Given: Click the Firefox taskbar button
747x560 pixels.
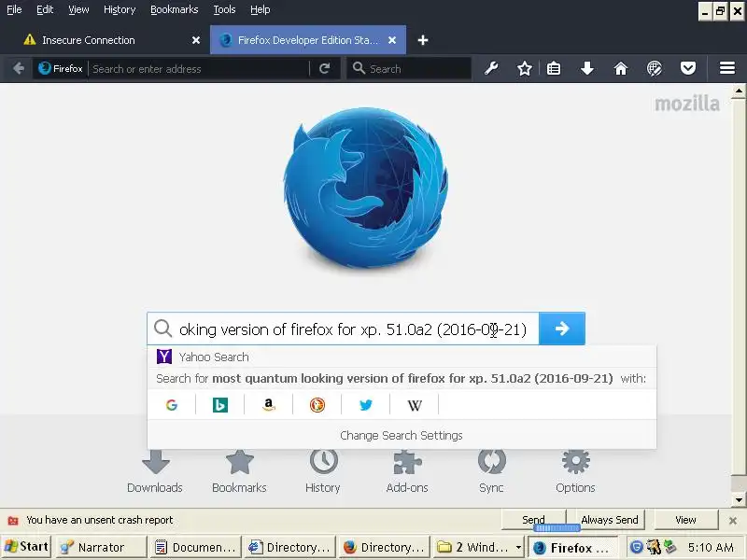Looking at the screenshot, I should tap(573, 547).
